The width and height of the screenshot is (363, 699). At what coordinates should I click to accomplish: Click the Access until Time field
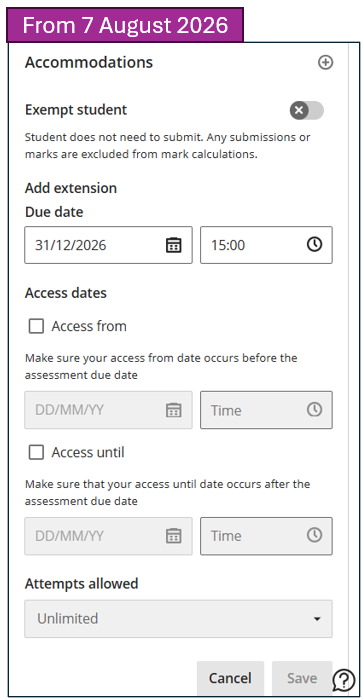coord(266,536)
